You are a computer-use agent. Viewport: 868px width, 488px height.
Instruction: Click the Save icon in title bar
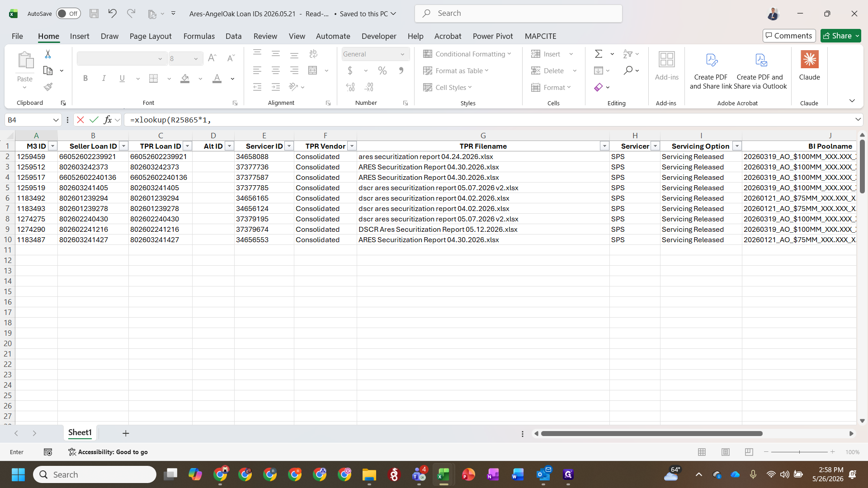point(94,14)
